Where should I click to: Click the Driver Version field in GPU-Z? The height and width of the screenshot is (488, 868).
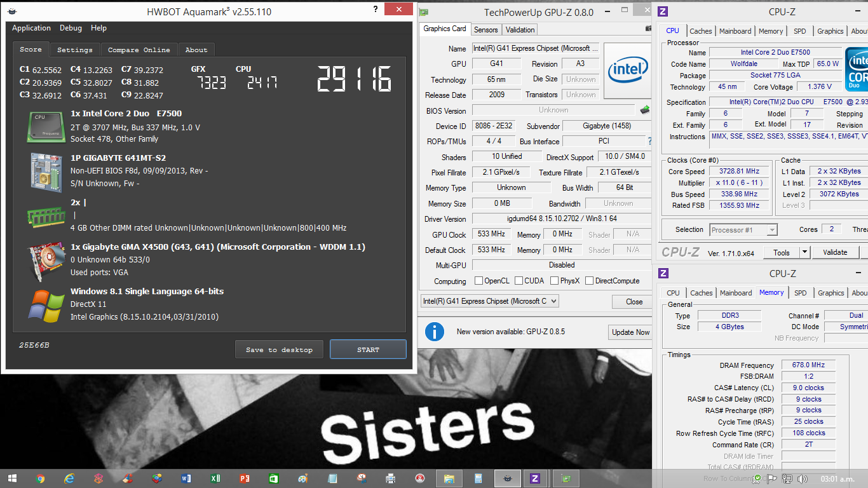562,219
